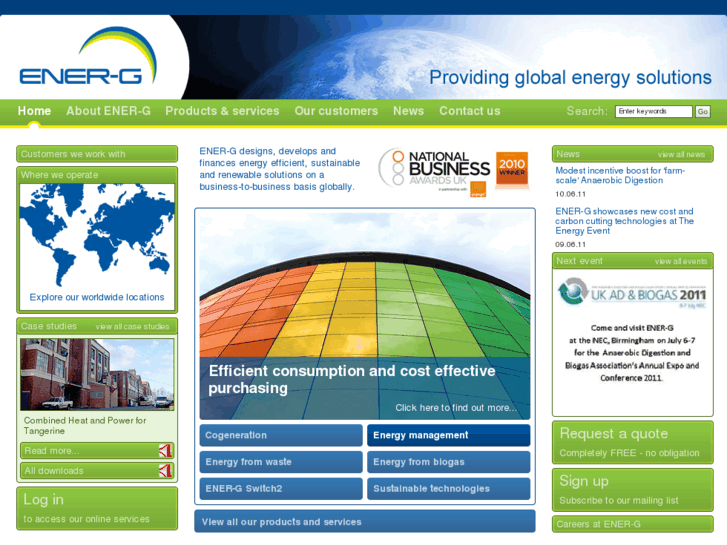727x545 pixels.
Task: Open Products & services menu
Action: tap(222, 111)
